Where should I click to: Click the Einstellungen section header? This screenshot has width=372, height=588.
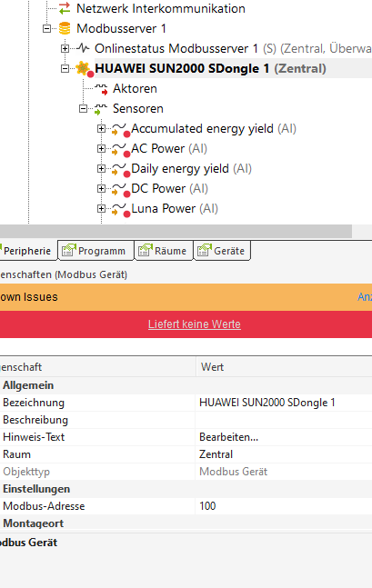click(36, 489)
